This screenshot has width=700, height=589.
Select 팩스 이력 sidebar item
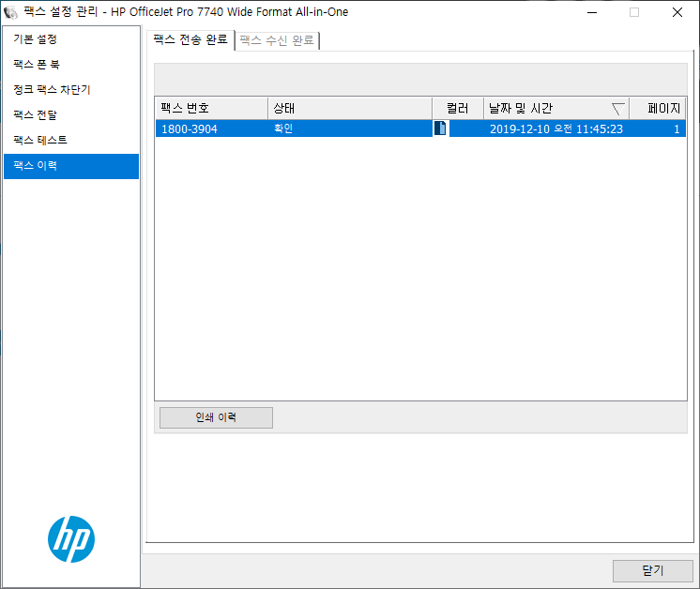71,166
